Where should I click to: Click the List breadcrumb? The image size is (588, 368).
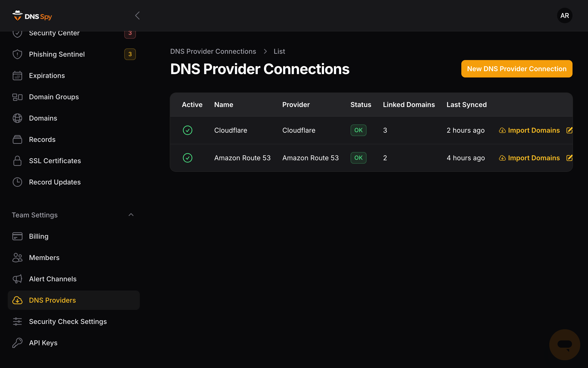(x=279, y=51)
